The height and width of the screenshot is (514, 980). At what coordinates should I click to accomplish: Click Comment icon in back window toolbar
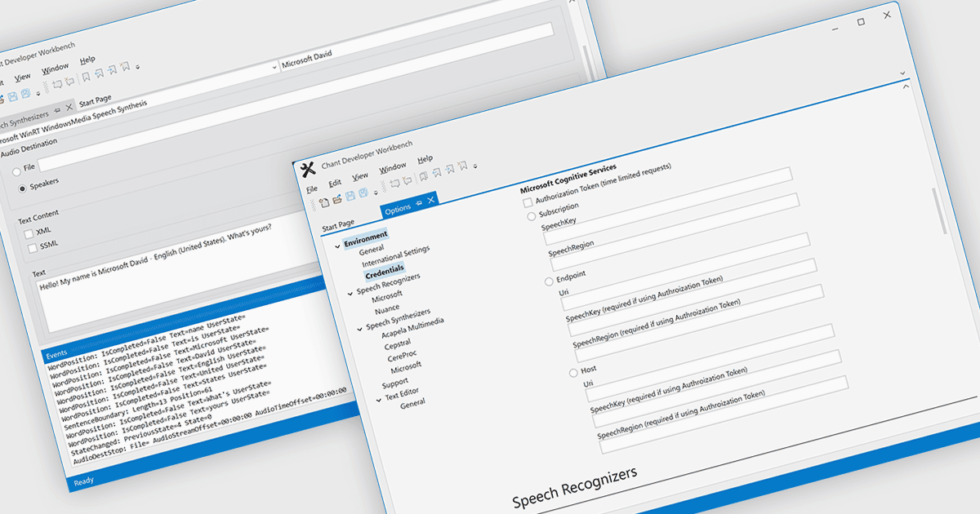point(58,85)
